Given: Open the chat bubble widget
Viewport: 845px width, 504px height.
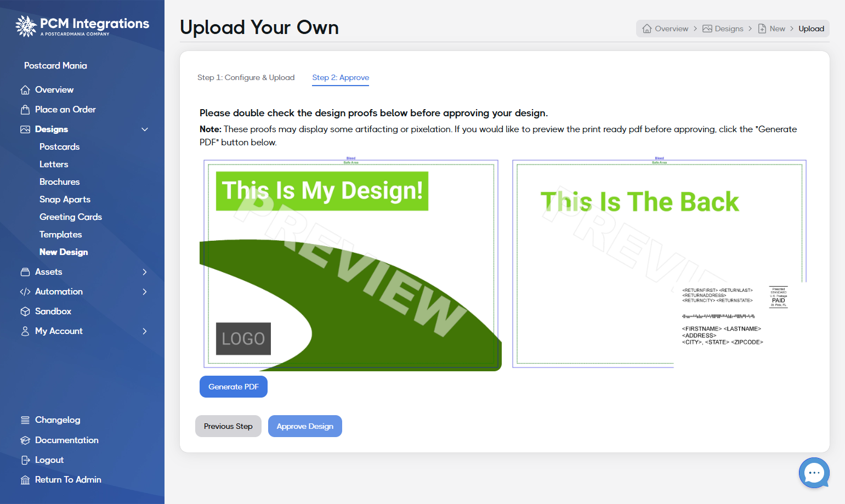Looking at the screenshot, I should [814, 473].
